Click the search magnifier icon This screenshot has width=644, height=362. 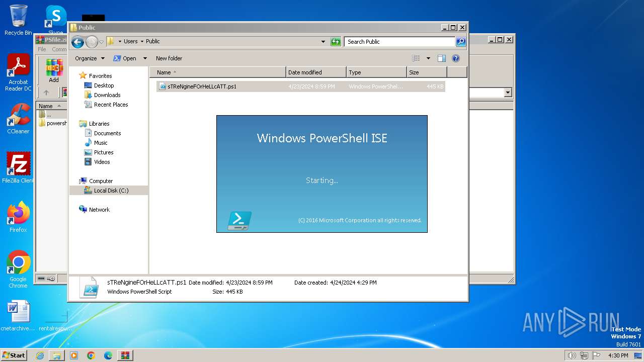[461, 42]
